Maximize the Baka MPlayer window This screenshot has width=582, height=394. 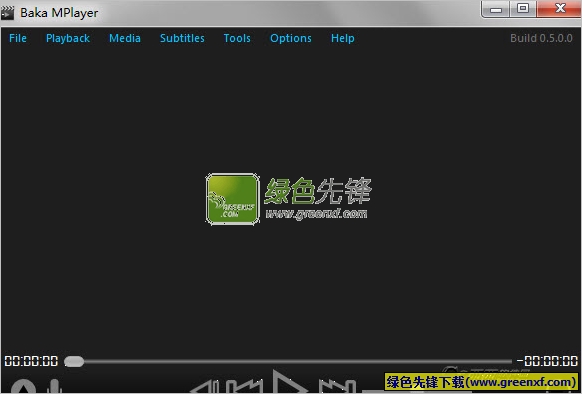523,9
